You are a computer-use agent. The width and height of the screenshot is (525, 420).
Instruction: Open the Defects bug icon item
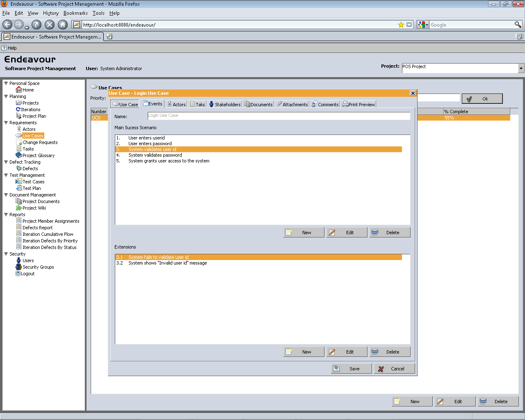(18, 169)
